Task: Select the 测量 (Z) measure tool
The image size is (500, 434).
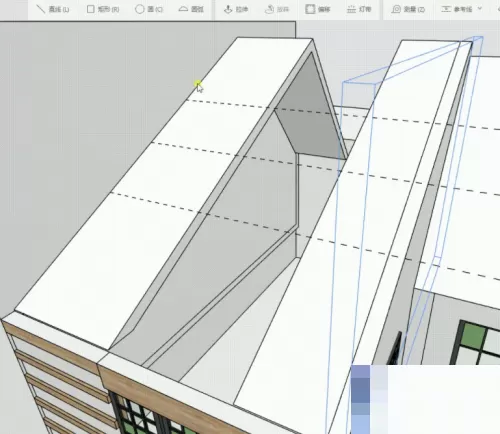Action: tap(408, 9)
